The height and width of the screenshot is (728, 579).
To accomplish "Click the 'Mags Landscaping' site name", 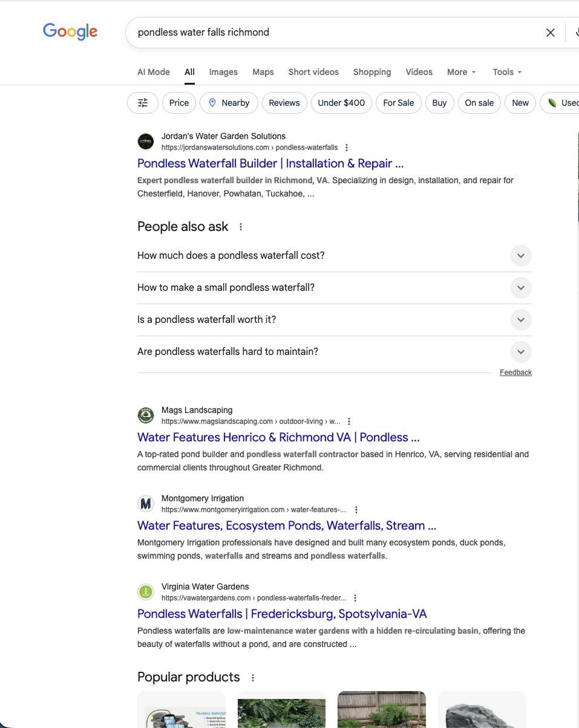I will coord(197,410).
